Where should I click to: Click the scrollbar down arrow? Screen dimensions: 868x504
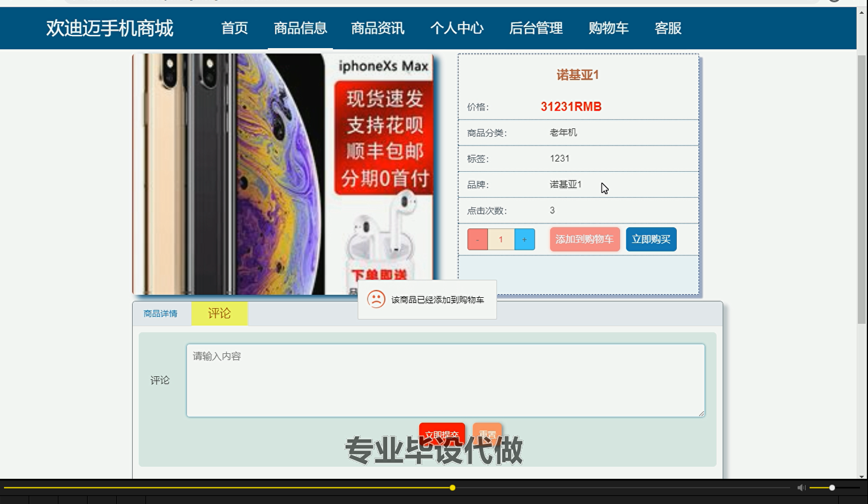(862, 475)
